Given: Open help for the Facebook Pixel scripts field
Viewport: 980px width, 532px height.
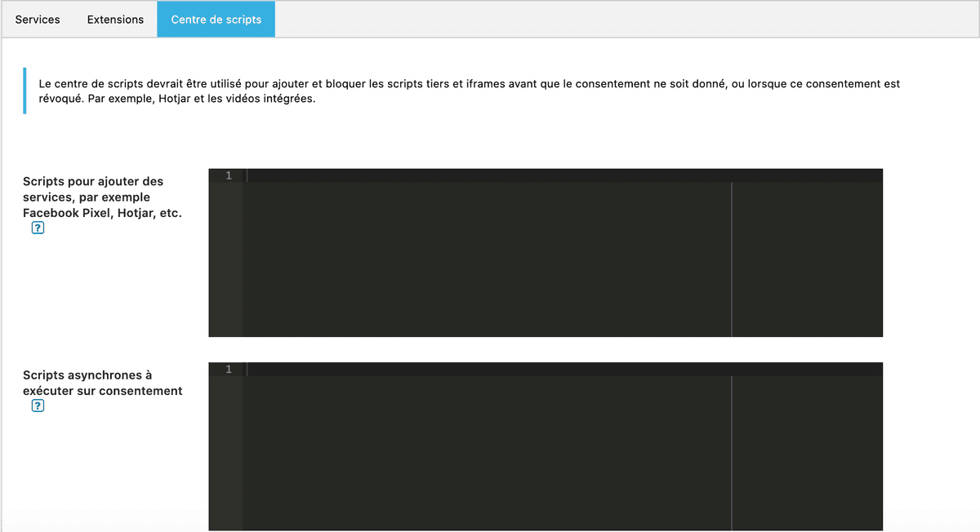Looking at the screenshot, I should coord(38,228).
